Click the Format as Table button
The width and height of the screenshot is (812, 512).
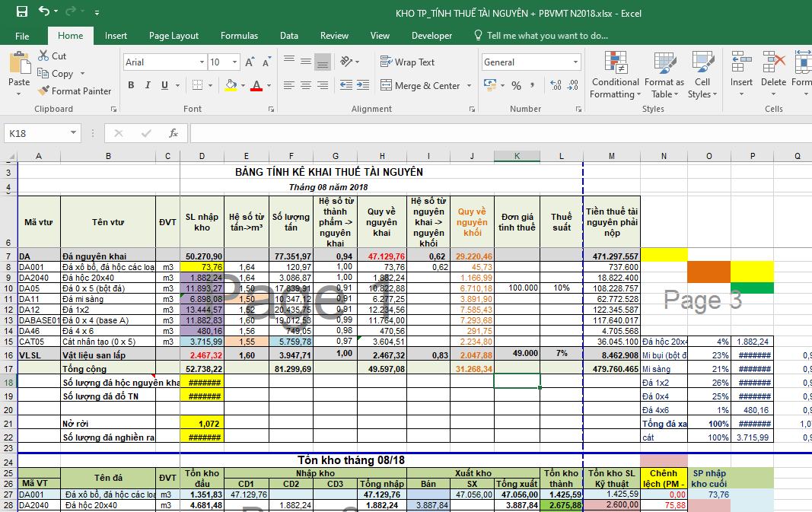(x=664, y=76)
